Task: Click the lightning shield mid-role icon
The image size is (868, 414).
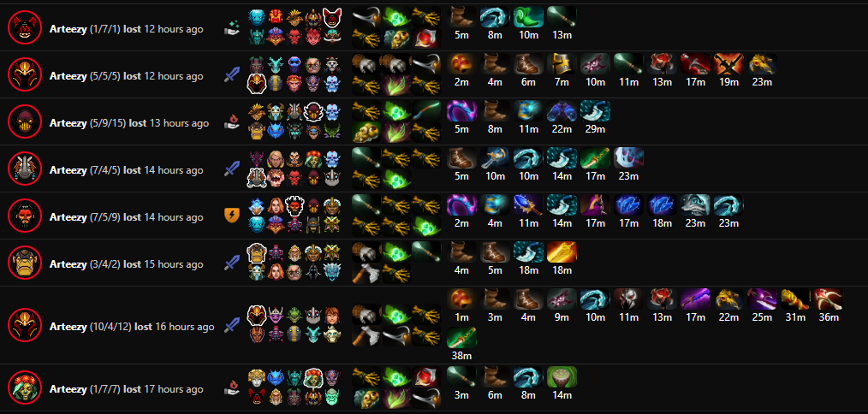Action: click(231, 216)
